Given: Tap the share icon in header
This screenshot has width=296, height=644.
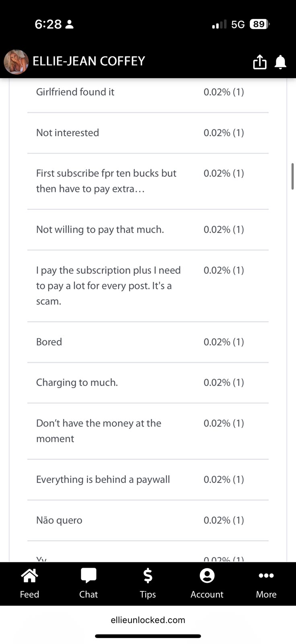Looking at the screenshot, I should click(260, 62).
